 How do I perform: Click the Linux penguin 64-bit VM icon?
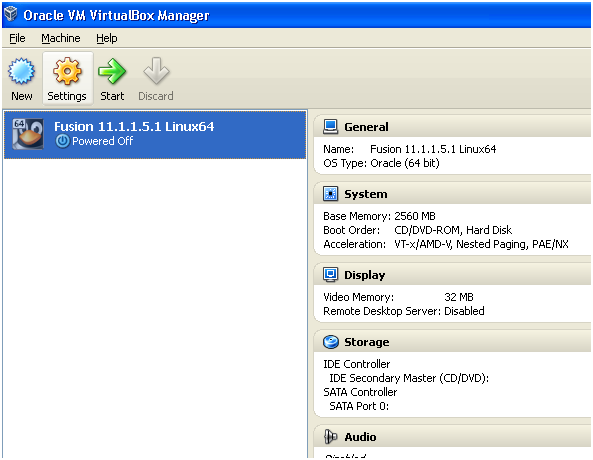click(28, 134)
